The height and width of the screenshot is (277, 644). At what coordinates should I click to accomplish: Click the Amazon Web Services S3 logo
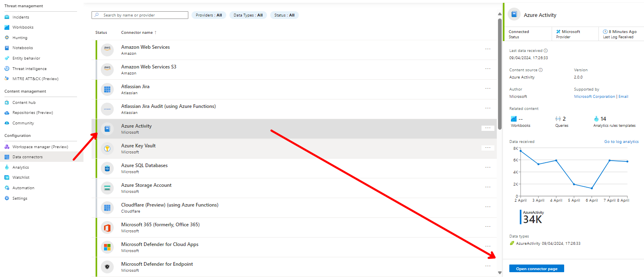(107, 69)
